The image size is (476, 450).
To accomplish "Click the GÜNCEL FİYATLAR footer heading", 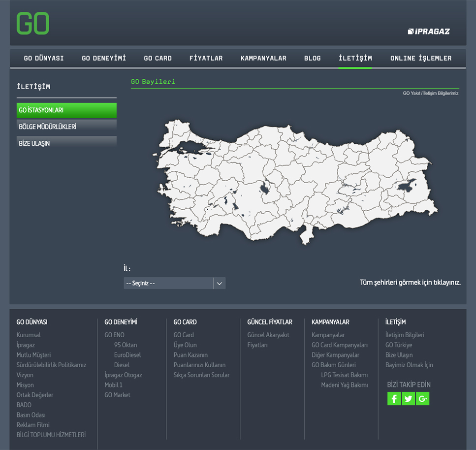I will tap(270, 322).
